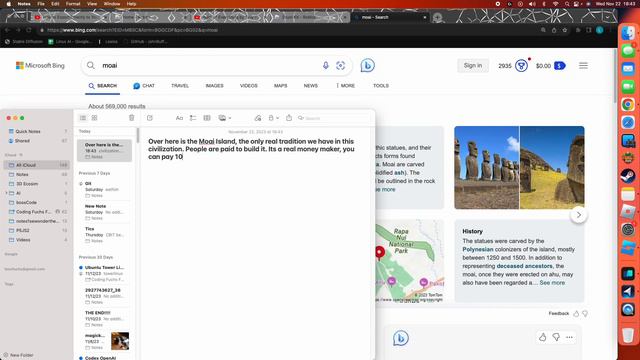Switch to the Bing TRAVEL tab

(180, 86)
